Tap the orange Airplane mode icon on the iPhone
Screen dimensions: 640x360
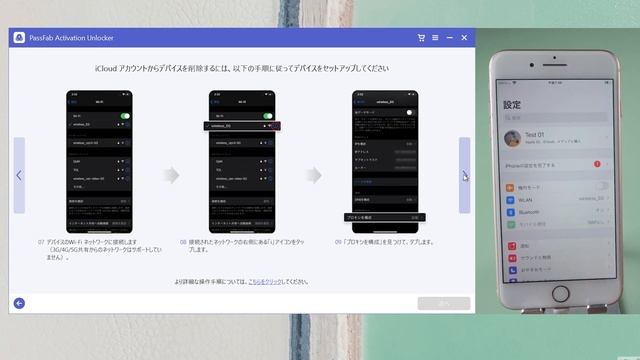click(x=510, y=188)
